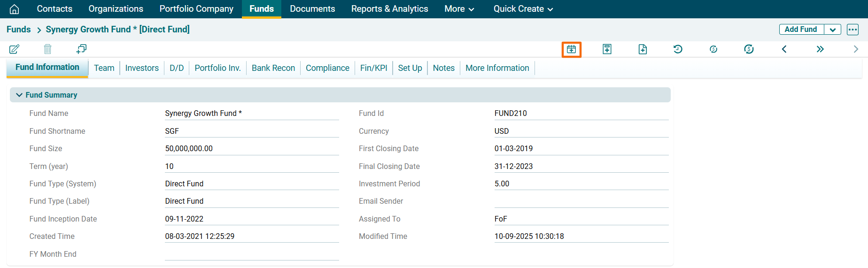Open the history clock icon
868x268 pixels.
(678, 49)
